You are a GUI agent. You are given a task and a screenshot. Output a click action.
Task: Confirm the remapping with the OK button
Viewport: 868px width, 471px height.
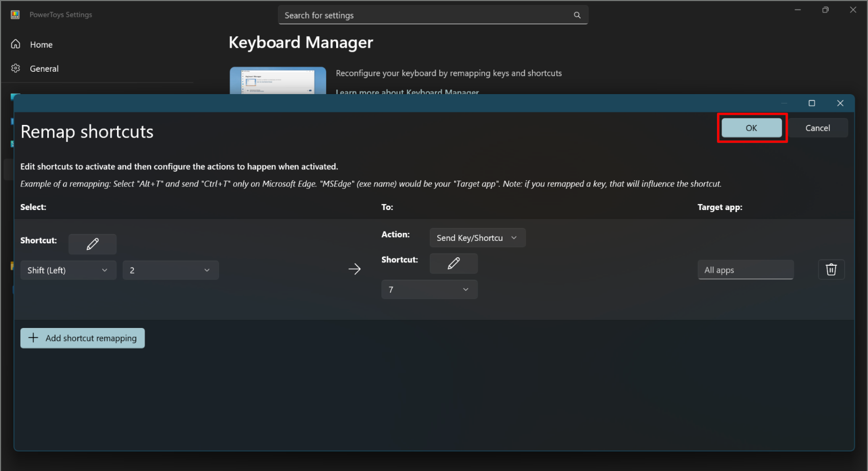751,128
